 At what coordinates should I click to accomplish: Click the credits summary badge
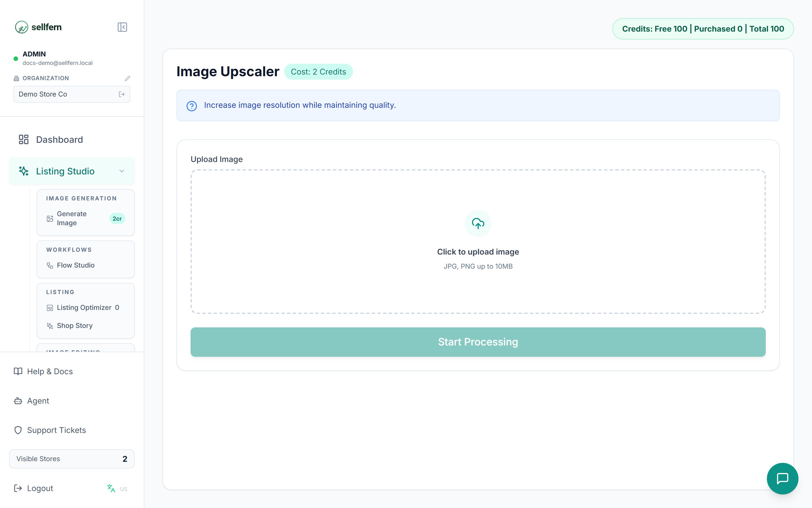click(703, 29)
